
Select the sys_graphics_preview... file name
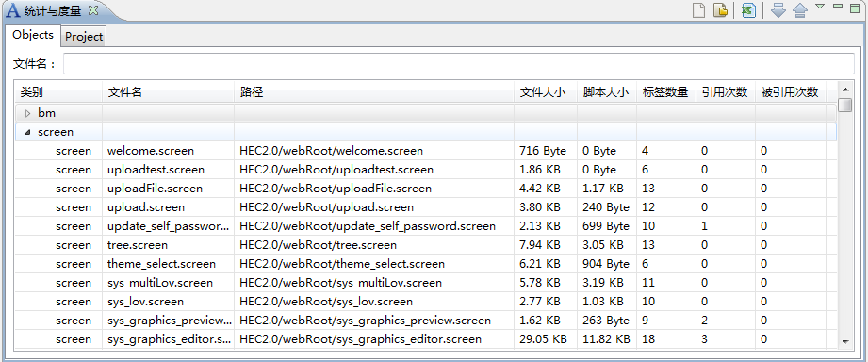tap(170, 320)
